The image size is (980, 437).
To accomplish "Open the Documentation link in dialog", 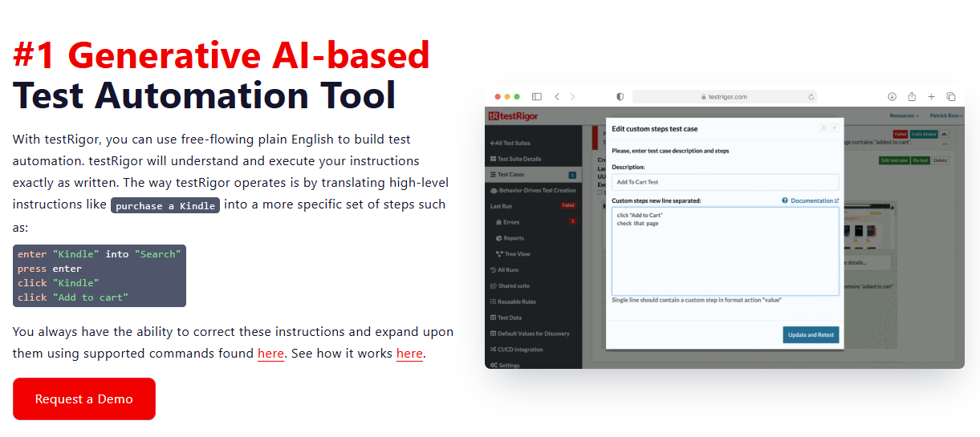I will 814,200.
